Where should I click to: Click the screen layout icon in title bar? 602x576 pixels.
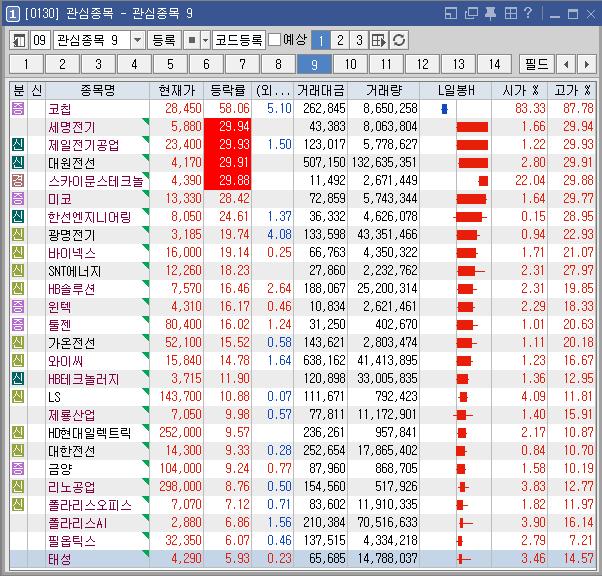coord(451,14)
